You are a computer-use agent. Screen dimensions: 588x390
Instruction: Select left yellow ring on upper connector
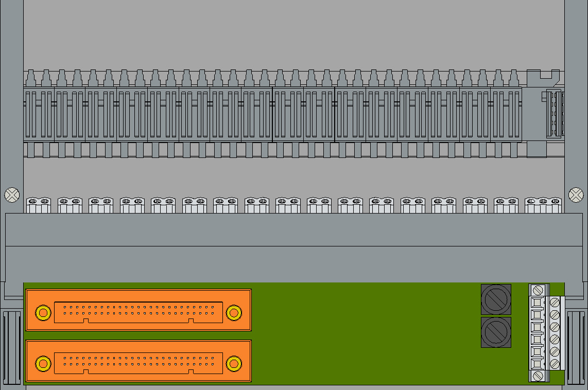pos(43,312)
